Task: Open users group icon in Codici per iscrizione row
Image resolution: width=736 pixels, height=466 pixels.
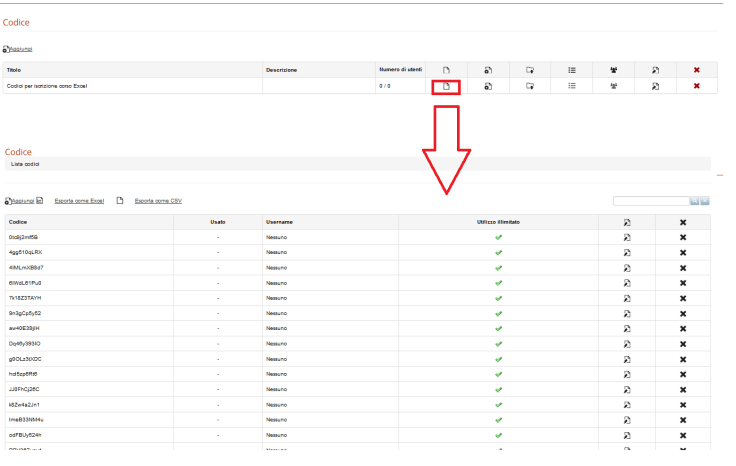Action: point(613,87)
